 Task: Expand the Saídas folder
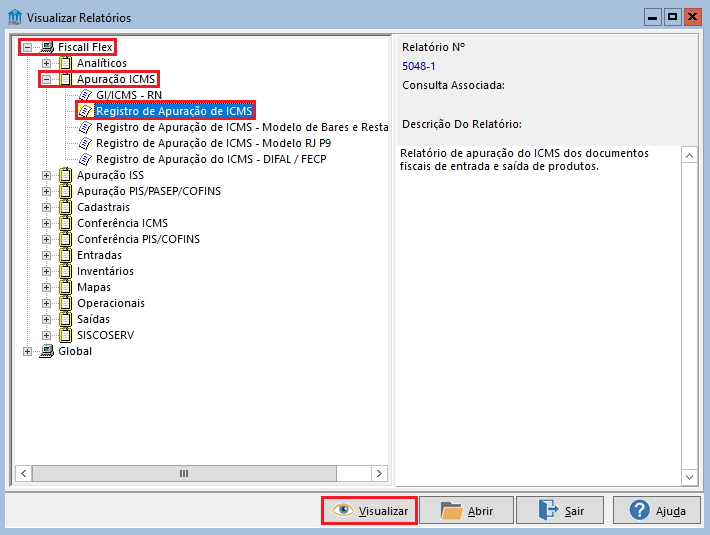46,319
